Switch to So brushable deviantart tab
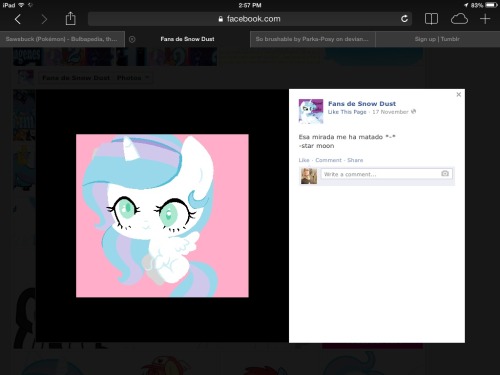This screenshot has width=500, height=375. tap(312, 39)
